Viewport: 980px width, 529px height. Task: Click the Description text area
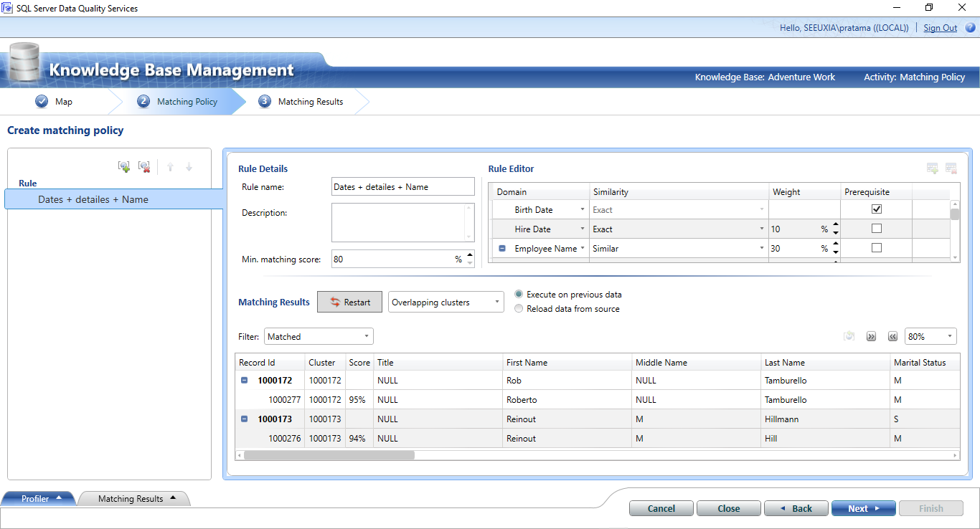(x=403, y=222)
